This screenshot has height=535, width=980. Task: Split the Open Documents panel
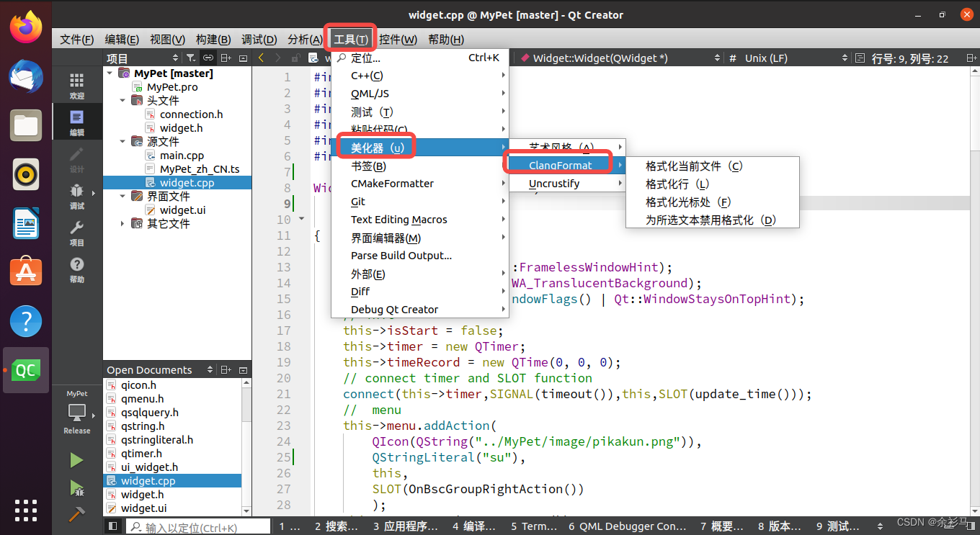point(226,370)
